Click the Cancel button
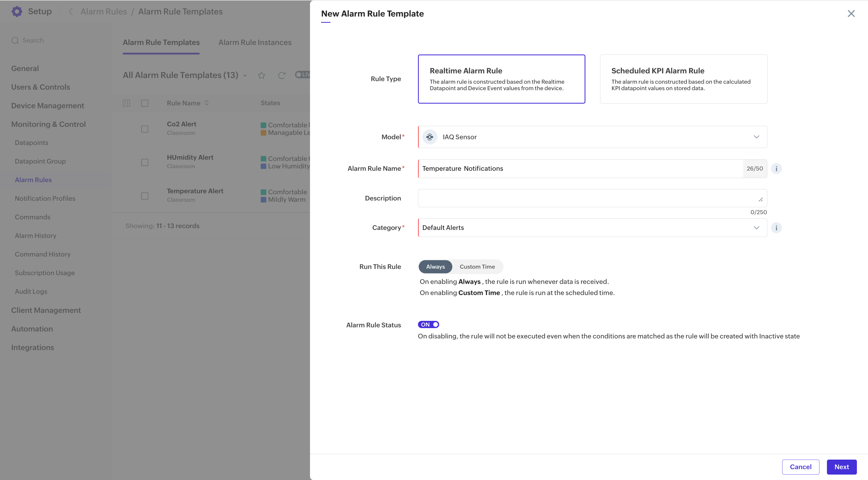Image resolution: width=868 pixels, height=480 pixels. (x=801, y=467)
